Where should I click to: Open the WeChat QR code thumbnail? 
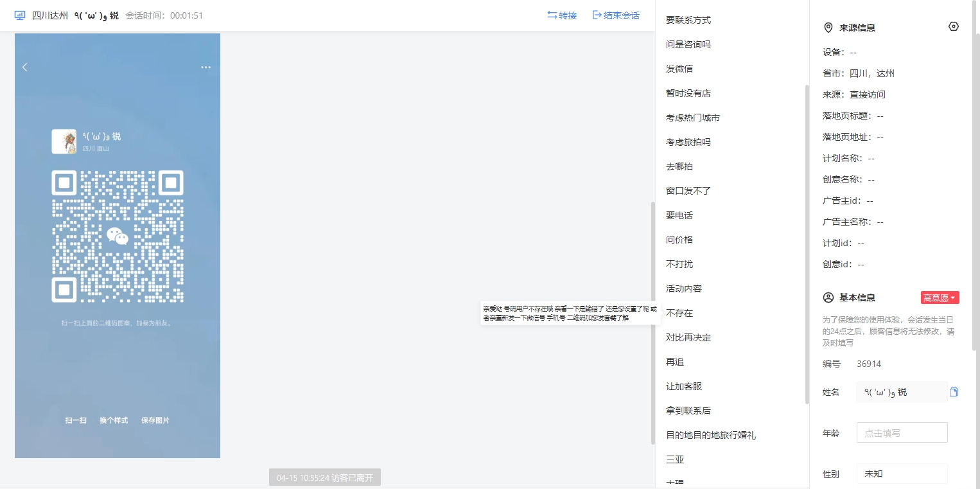(x=118, y=236)
